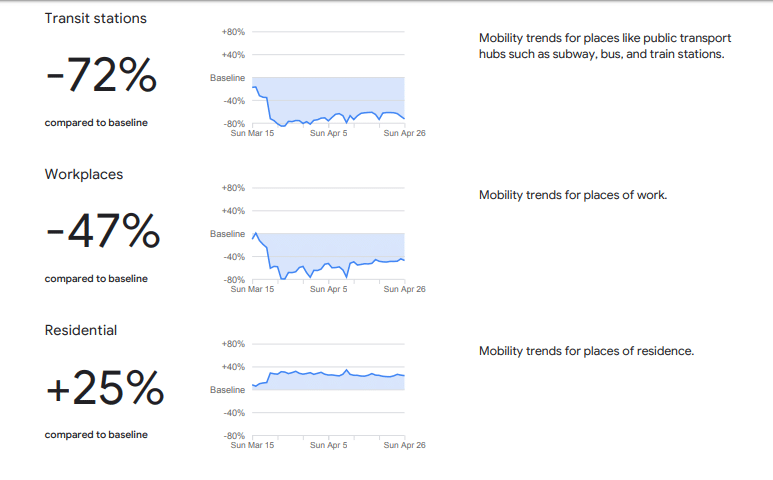Select the -47% workplaces figure
Viewport: 773px width, 480px height.
coord(103,231)
